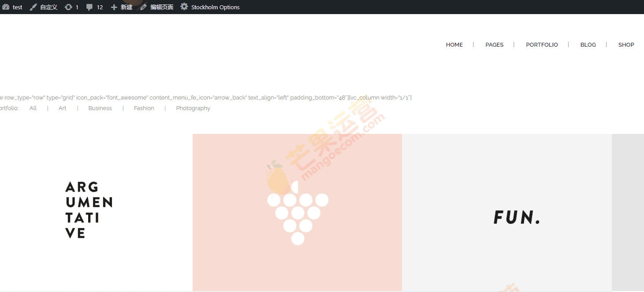Click the dashboard gauge icon beside test
The width and height of the screenshot is (644, 292).
click(6, 7)
